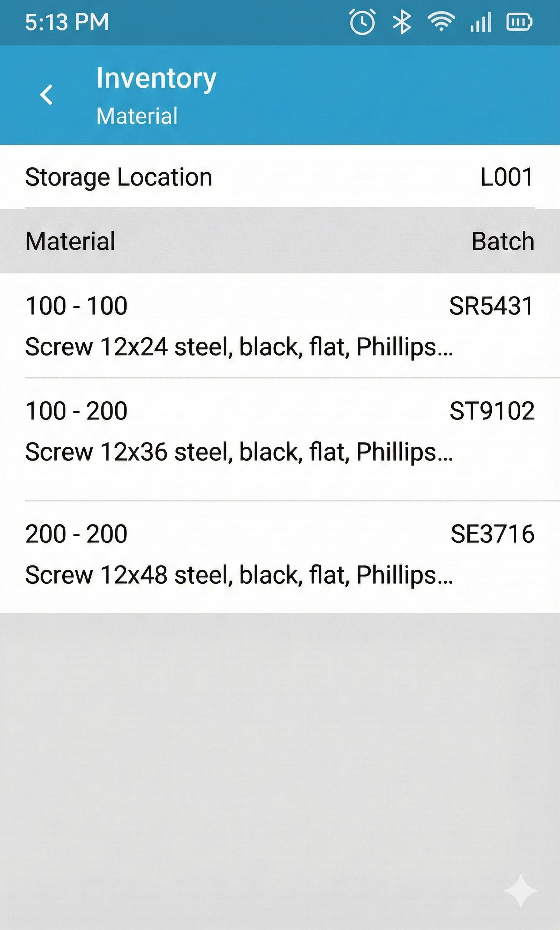Screen dimensions: 560x930
Task: Open the Screw 12x36 steel item
Action: tap(238, 452)
